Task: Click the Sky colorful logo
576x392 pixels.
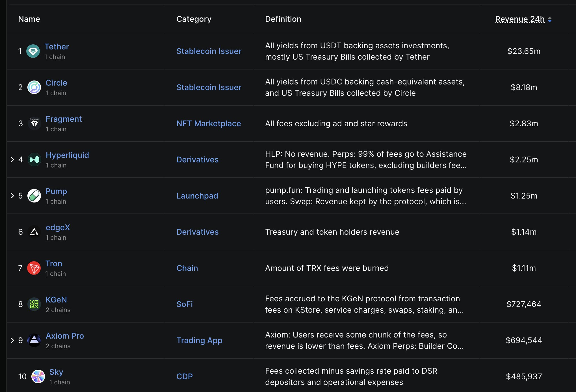Action: (38, 376)
